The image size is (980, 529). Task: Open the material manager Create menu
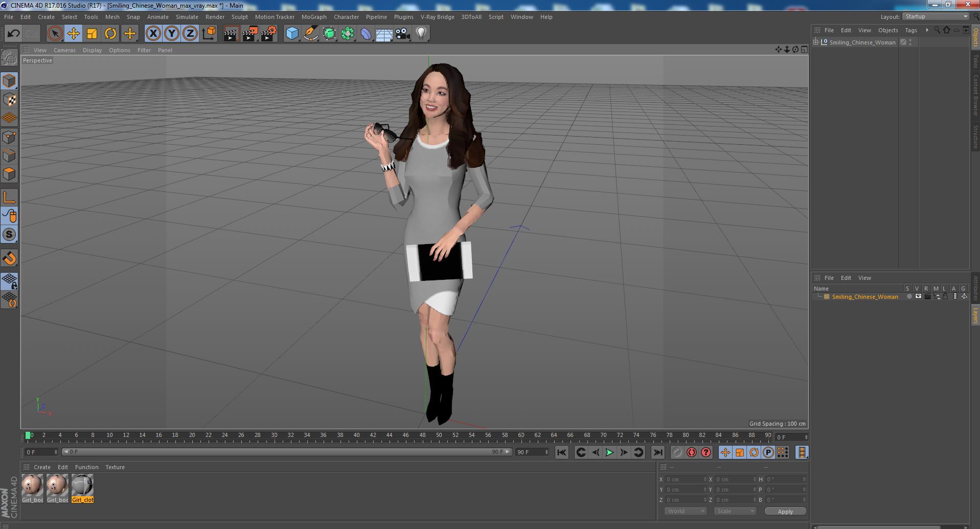click(x=42, y=467)
